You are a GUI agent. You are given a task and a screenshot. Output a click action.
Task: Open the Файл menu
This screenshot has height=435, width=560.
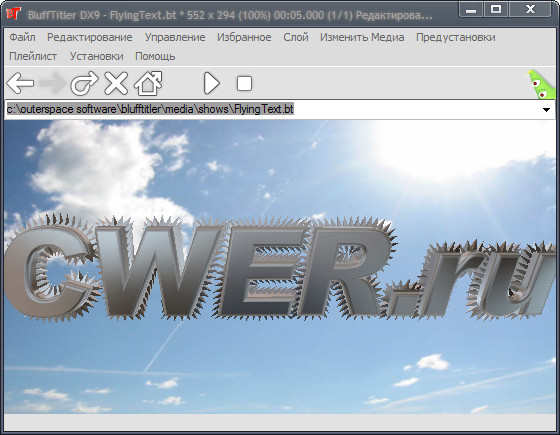pyautogui.click(x=22, y=37)
